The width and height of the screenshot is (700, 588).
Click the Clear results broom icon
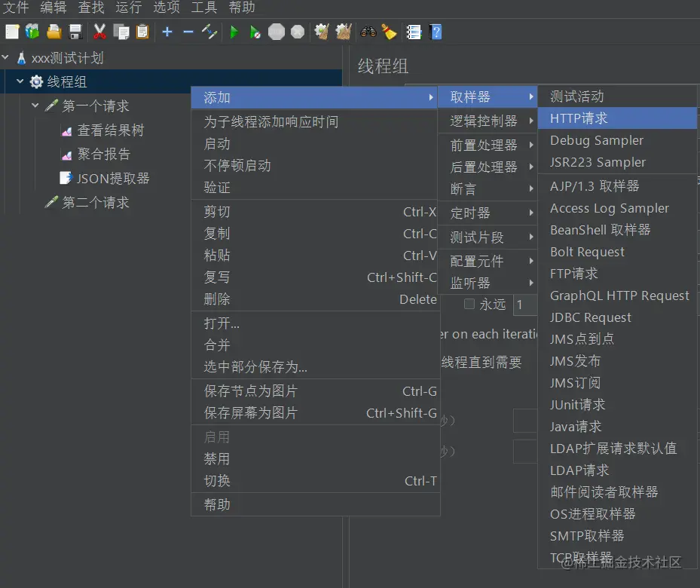pos(322,32)
